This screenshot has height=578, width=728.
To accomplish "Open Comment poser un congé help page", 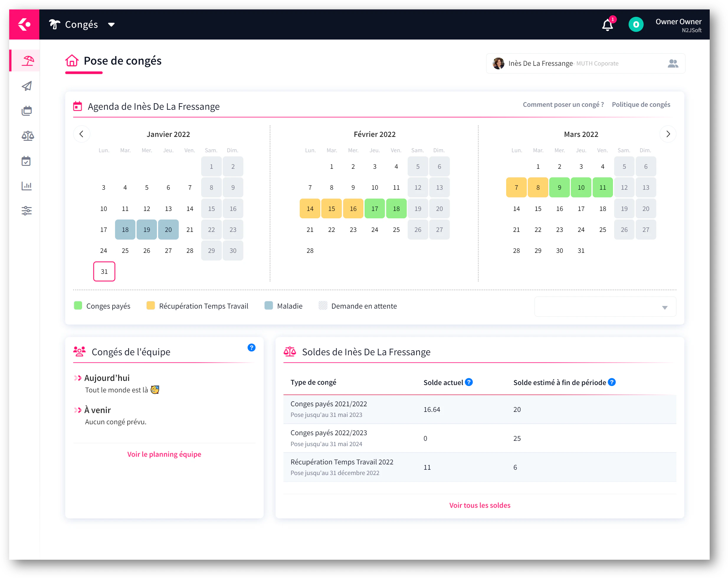I will point(563,104).
